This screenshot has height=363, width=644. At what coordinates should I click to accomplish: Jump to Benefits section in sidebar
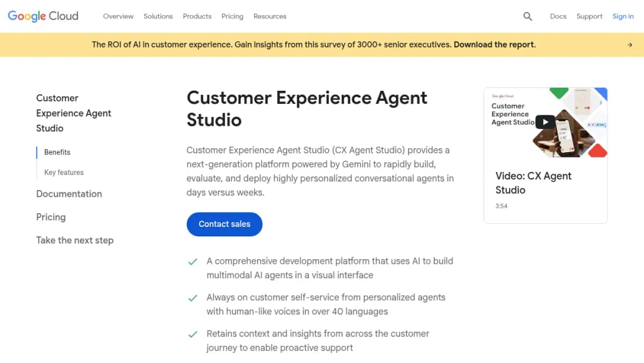pos(57,152)
